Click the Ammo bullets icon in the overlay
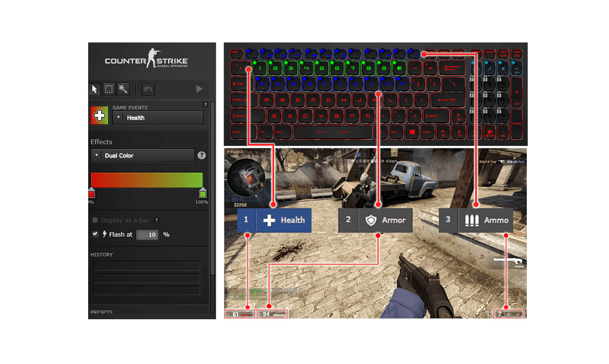This screenshot has width=609, height=364. 472,220
